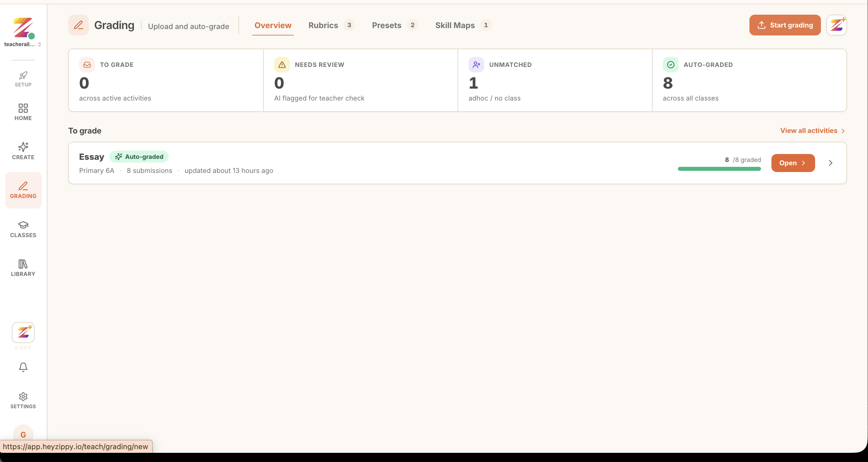Open the Library section

(x=23, y=268)
